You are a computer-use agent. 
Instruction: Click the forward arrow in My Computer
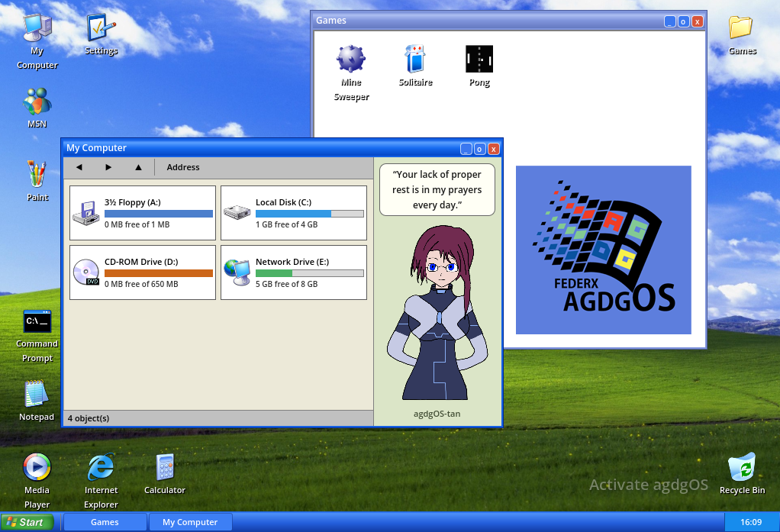coord(108,167)
